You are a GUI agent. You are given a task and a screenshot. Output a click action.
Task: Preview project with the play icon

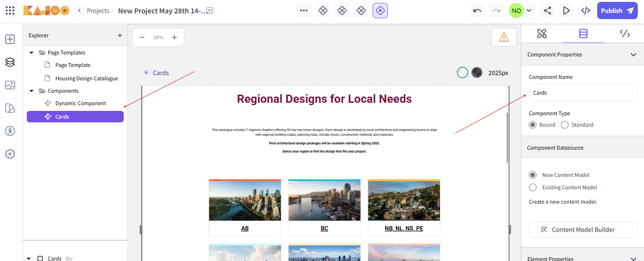tap(567, 11)
